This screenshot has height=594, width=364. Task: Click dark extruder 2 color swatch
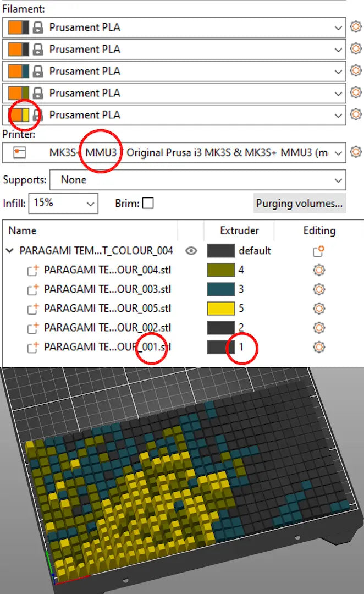pyautogui.click(x=221, y=328)
